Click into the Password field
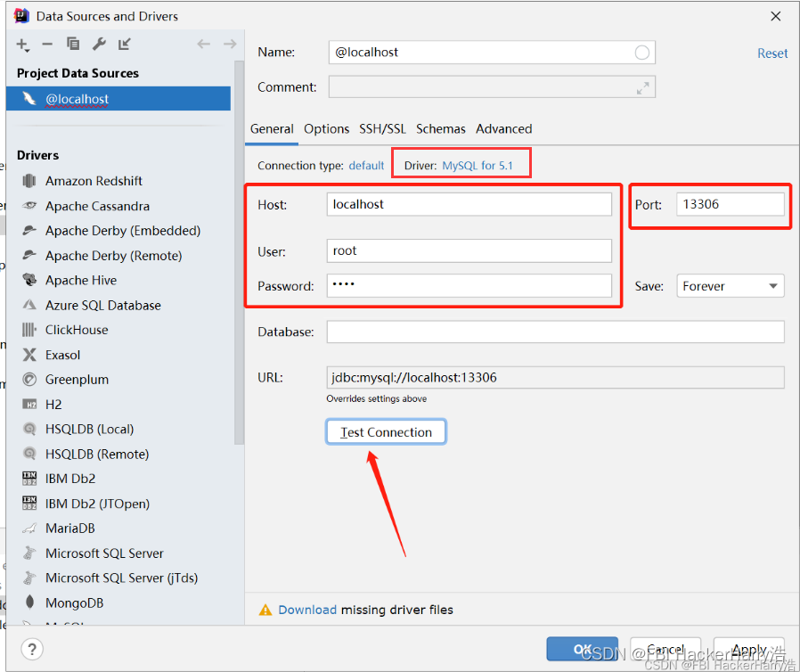 point(469,286)
